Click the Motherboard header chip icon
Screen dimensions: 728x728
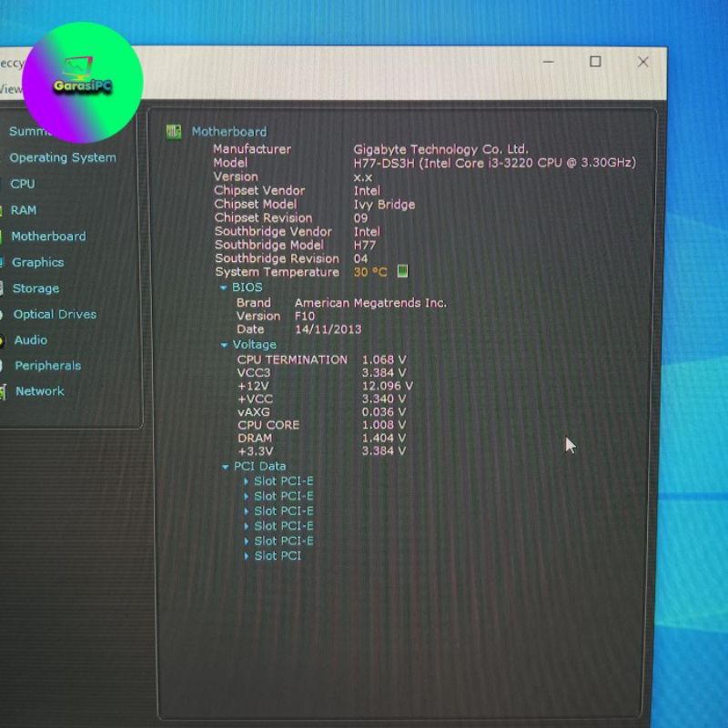[174, 132]
